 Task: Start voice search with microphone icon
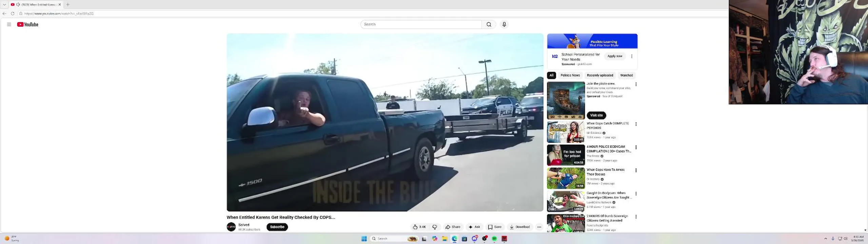pyautogui.click(x=504, y=24)
